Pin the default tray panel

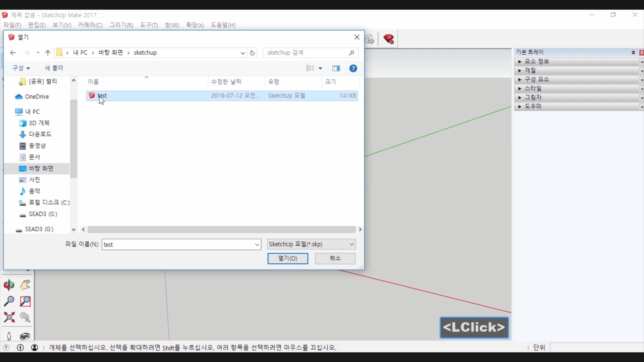(633, 53)
